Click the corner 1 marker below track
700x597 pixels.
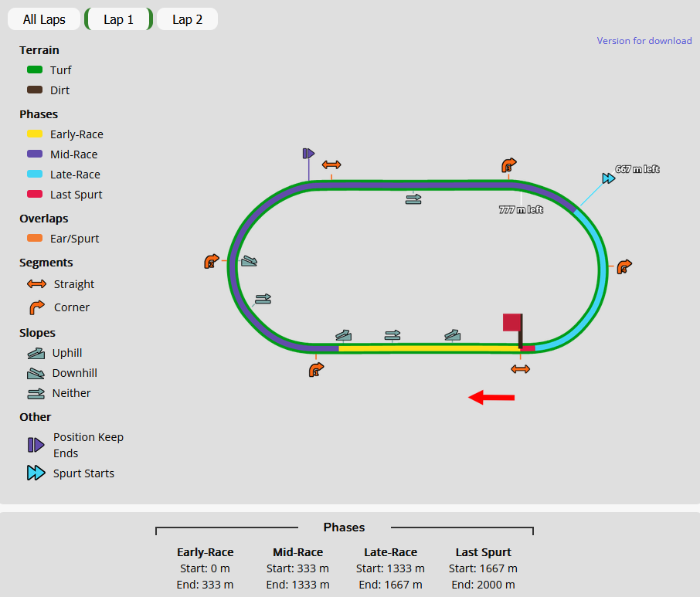coord(316,370)
